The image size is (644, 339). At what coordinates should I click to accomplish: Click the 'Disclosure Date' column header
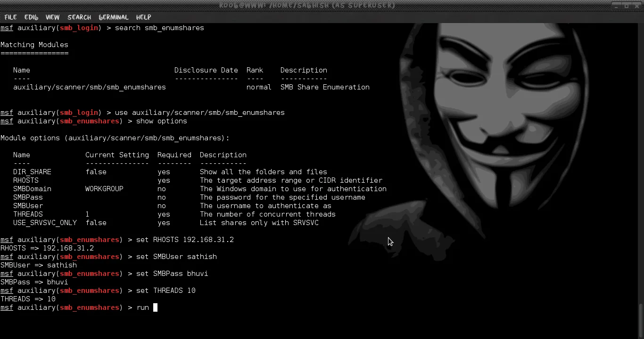pyautogui.click(x=206, y=70)
